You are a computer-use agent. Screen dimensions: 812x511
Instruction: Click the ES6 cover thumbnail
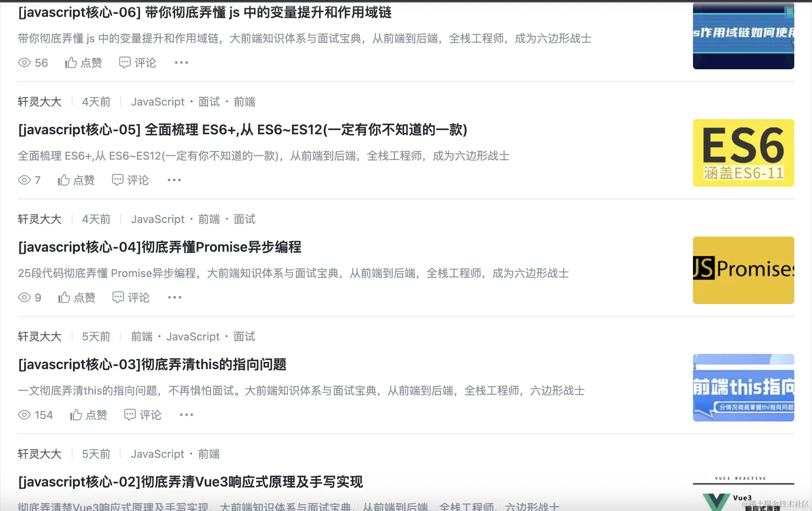(x=743, y=153)
